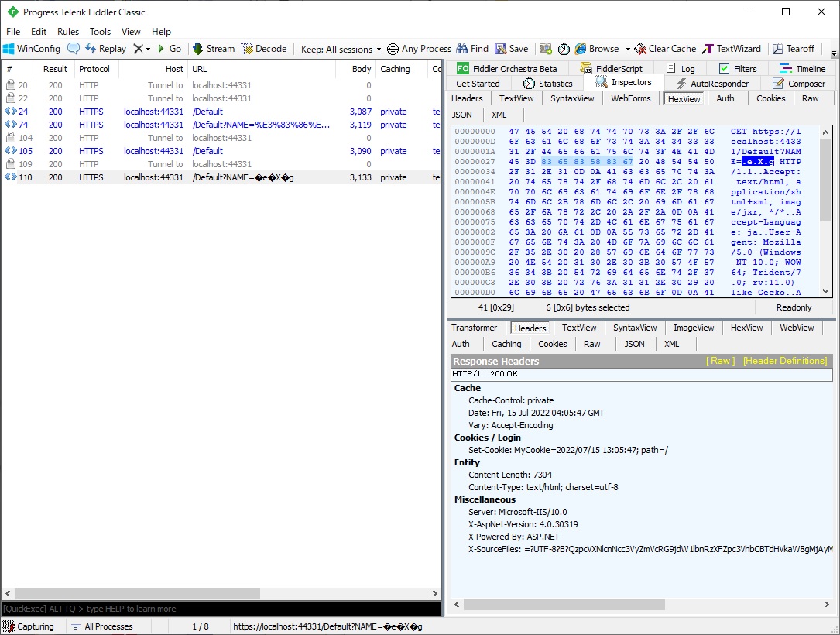The image size is (840, 635).
Task: Click the document icon of session 105
Action: pyautogui.click(x=11, y=151)
